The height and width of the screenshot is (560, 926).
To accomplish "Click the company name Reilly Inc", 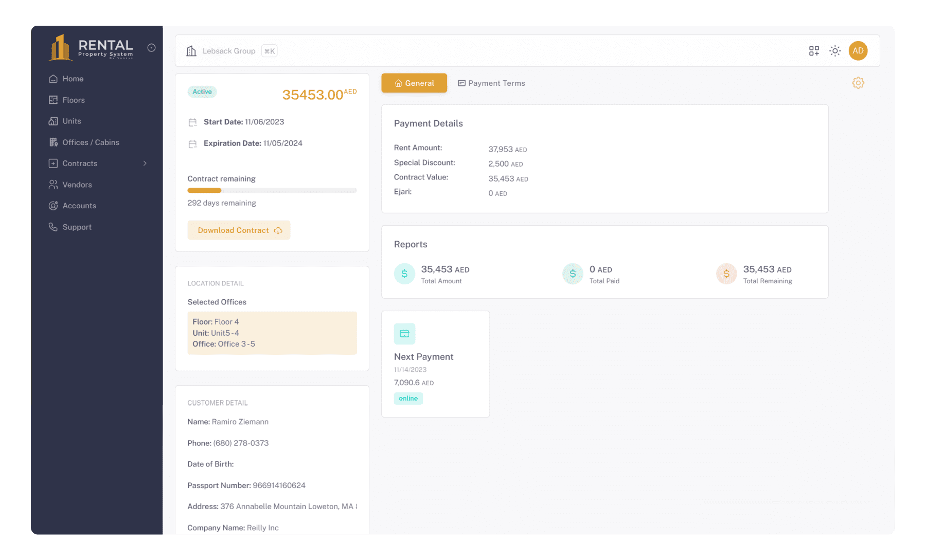I will [x=263, y=528].
